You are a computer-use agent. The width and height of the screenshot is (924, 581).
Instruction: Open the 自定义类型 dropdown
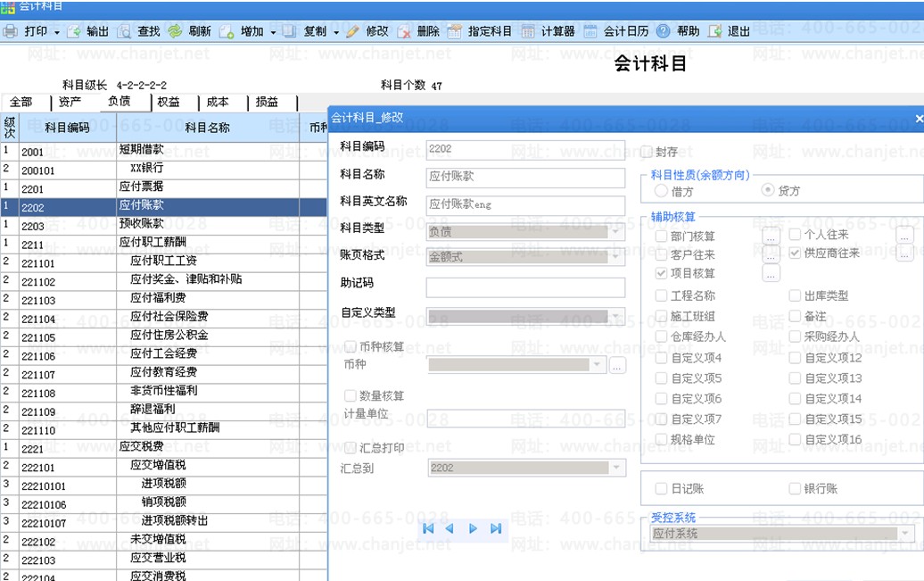coord(616,316)
